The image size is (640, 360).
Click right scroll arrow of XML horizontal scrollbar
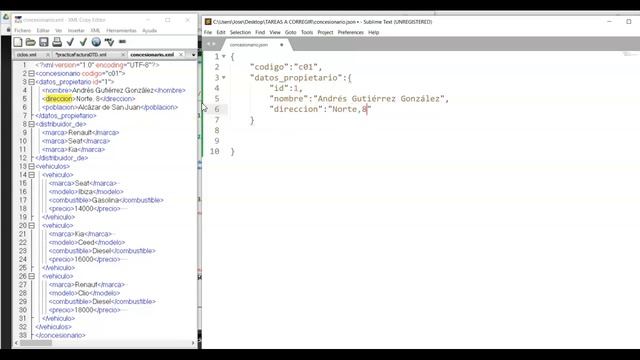click(193, 343)
